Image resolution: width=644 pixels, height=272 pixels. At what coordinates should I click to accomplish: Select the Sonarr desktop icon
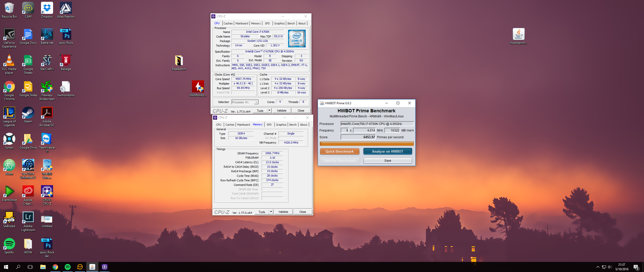9,141
